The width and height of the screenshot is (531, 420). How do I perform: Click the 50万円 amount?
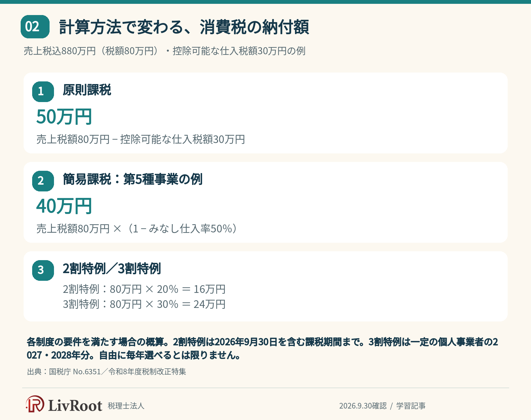pyautogui.click(x=64, y=117)
